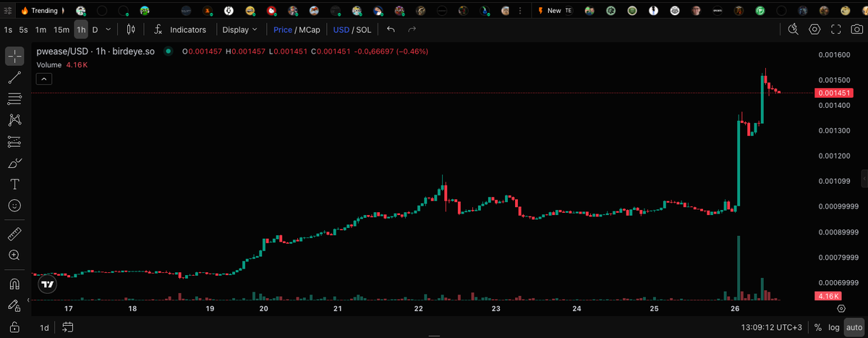Select the 1s timeframe
This screenshot has width=868, height=338.
(x=8, y=30)
